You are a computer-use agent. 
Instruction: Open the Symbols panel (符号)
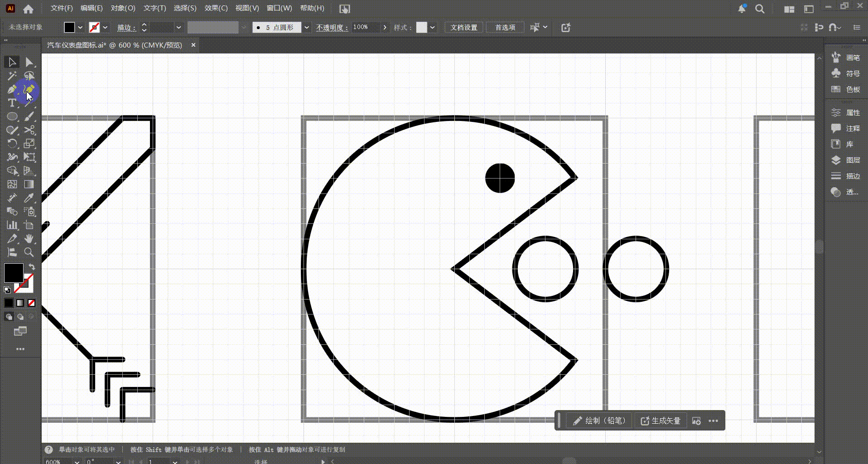846,73
